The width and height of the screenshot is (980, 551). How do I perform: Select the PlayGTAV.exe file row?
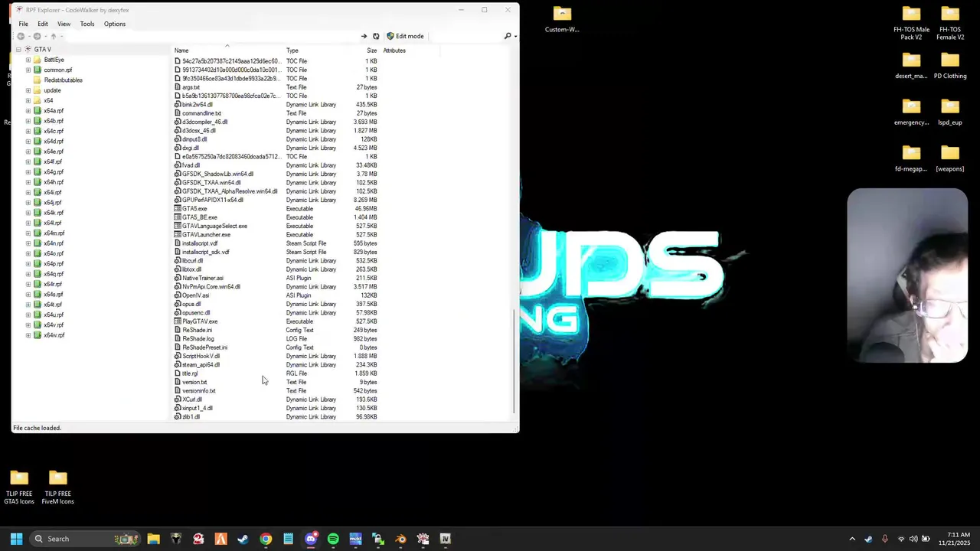pyautogui.click(x=276, y=321)
